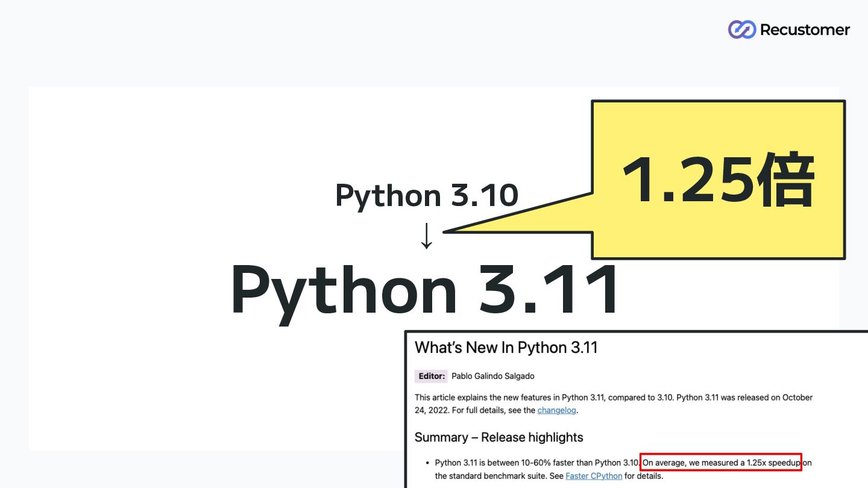Click the 'Recustomer' brand name text
The image size is (868, 488).
point(805,30)
